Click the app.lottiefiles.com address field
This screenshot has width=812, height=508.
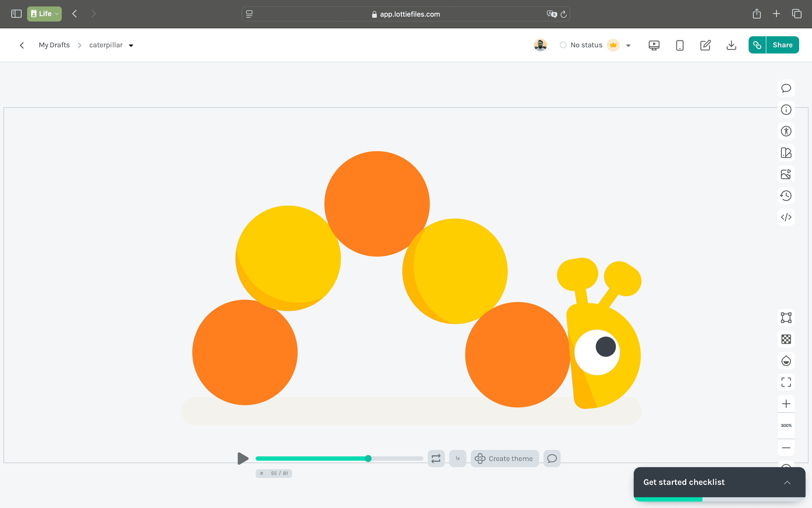406,14
